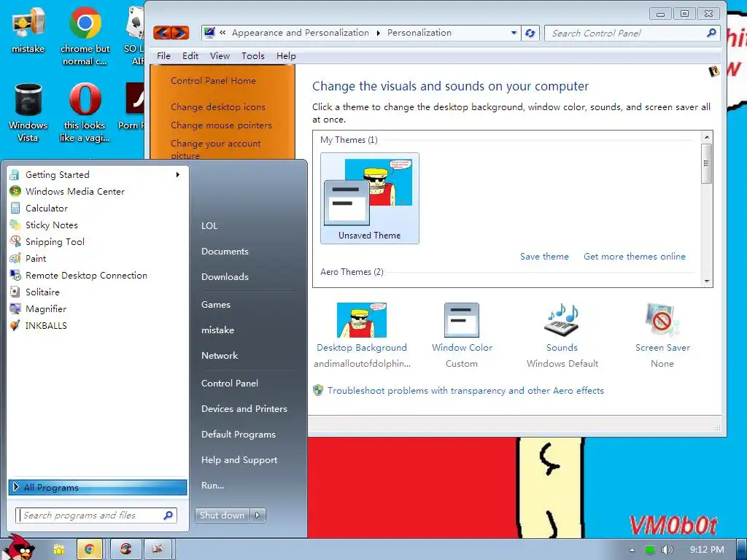Open Games from Start menu
The image size is (747, 560).
pos(215,305)
